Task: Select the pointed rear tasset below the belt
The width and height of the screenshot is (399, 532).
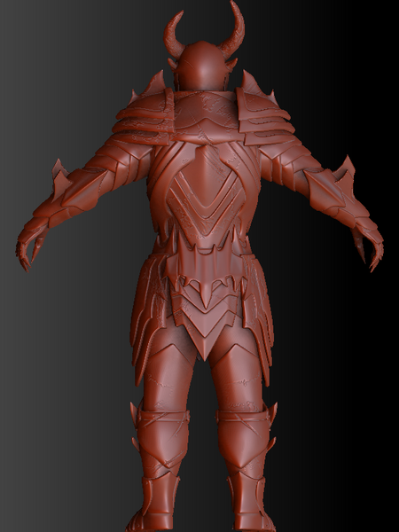Action: tap(206, 323)
